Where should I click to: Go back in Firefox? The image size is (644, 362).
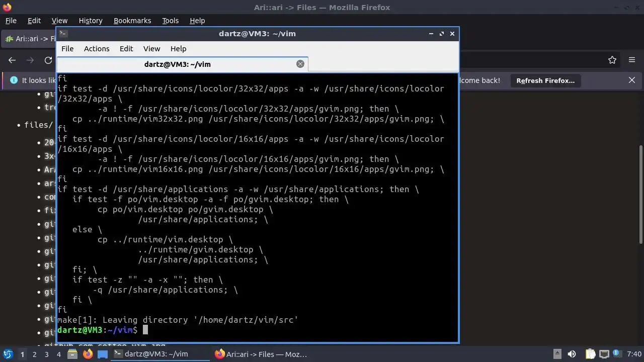[12, 60]
